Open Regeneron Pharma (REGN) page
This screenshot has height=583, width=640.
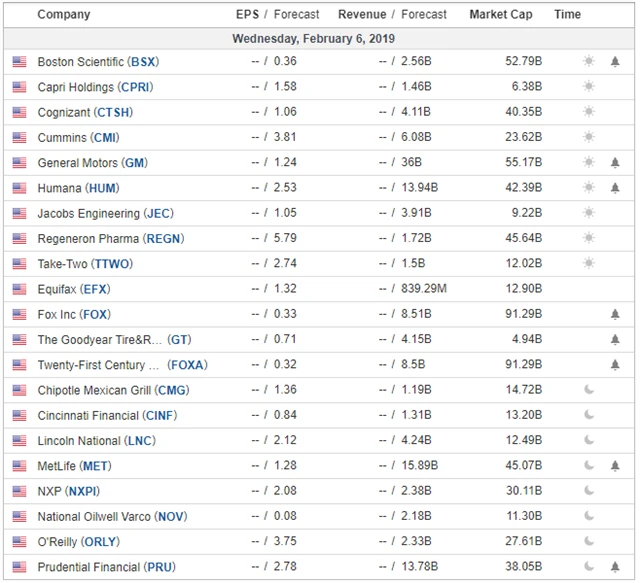[x=110, y=238]
